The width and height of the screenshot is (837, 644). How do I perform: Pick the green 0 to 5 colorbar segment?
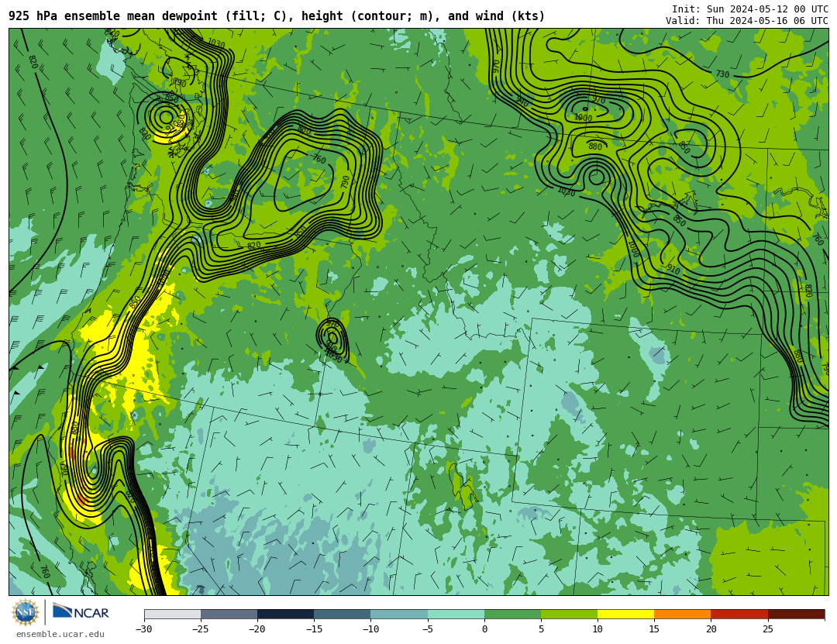point(512,614)
